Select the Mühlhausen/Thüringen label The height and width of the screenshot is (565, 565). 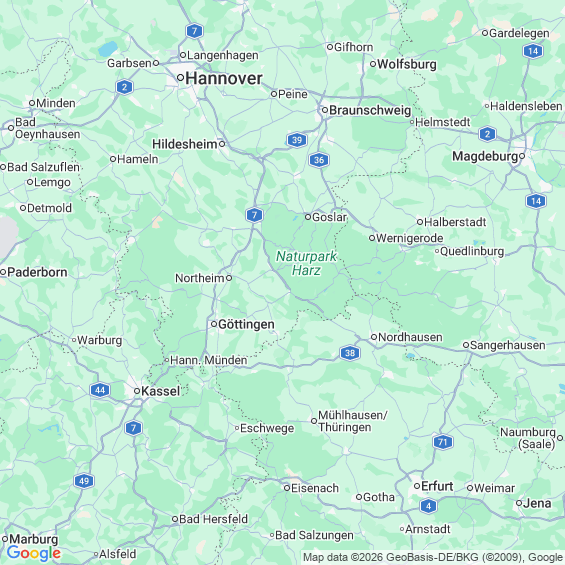352,421
